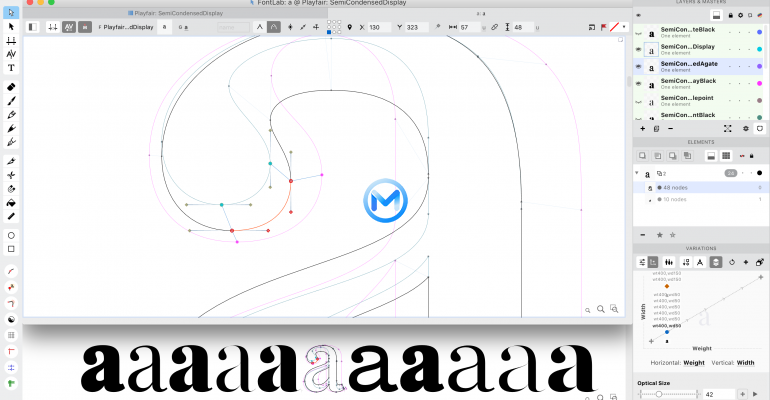Screen dimensions: 770x400
Task: Click the node reference point grid
Action: (x=334, y=27)
